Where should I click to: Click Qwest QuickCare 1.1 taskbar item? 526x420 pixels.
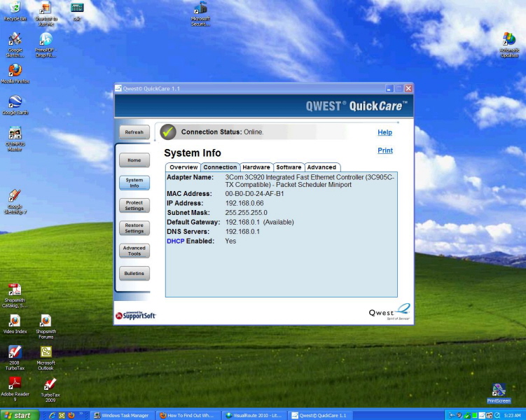(319, 415)
